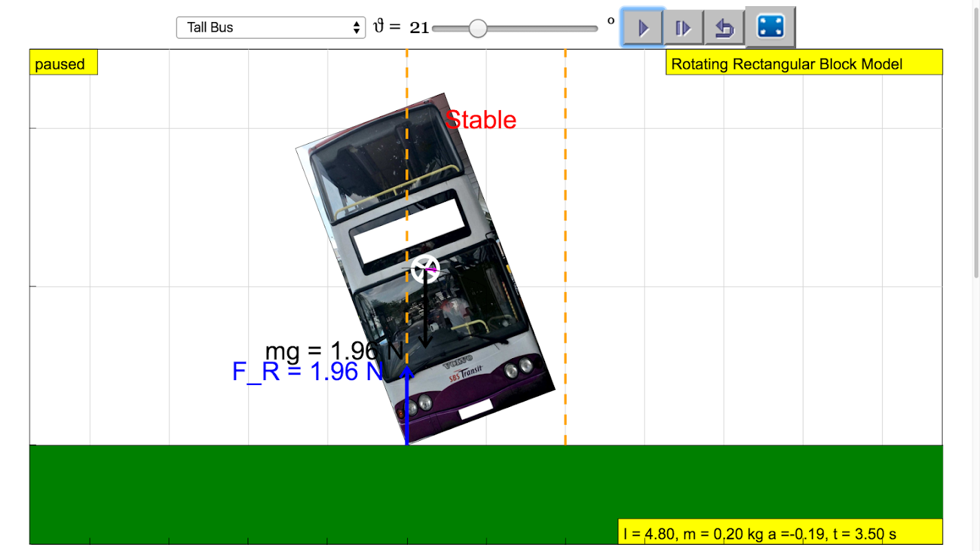Viewport: 980px width, 551px height.
Task: Click the paused status label
Action: [63, 63]
